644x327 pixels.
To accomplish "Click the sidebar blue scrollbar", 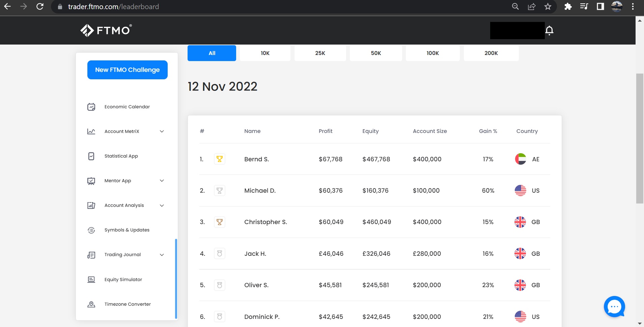I will click(x=176, y=279).
